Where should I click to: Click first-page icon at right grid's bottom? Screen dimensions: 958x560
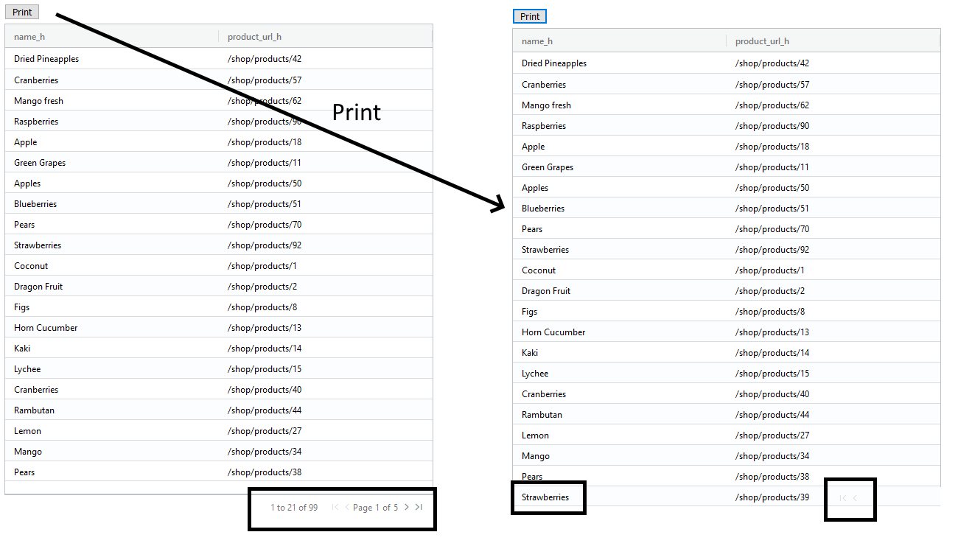(x=843, y=498)
